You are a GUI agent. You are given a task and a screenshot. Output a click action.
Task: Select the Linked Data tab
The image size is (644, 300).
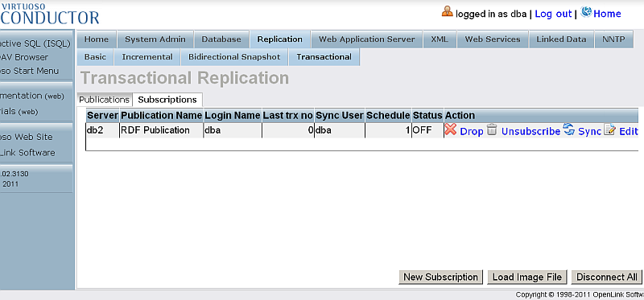pyautogui.click(x=561, y=39)
